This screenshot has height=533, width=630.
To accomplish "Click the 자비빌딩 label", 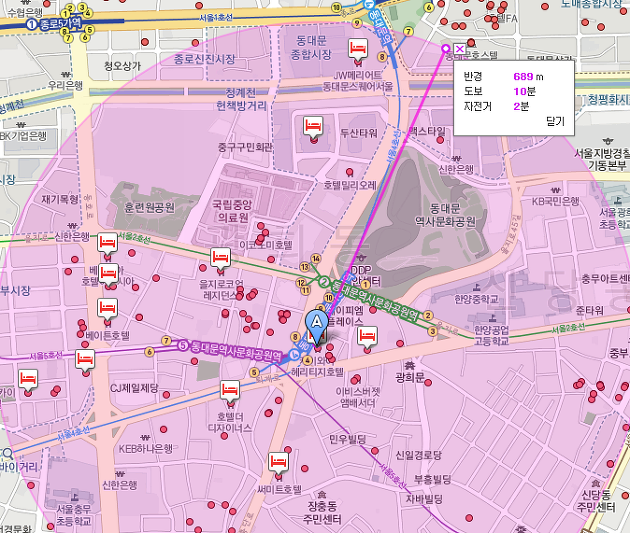I will tap(424, 499).
